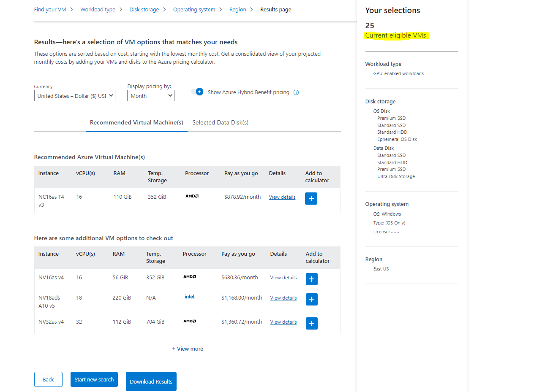The image size is (542, 392).
Task: Click the 110 GiB RAM value
Action: [x=123, y=197]
